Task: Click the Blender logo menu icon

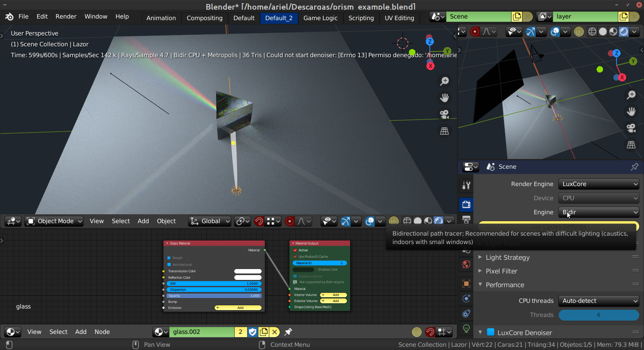Action: [9, 17]
